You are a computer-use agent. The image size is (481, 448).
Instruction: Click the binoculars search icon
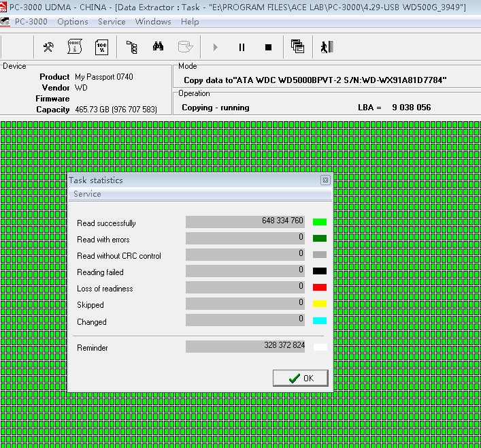coord(158,47)
